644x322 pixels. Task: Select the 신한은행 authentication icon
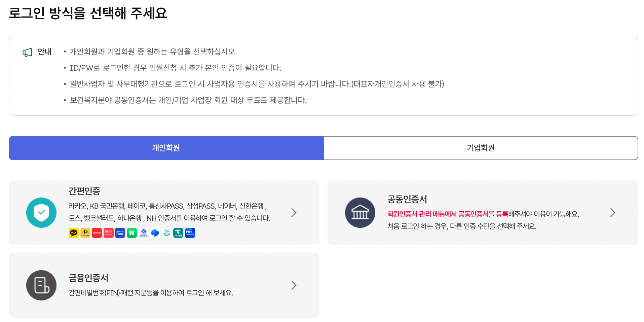[x=143, y=233]
